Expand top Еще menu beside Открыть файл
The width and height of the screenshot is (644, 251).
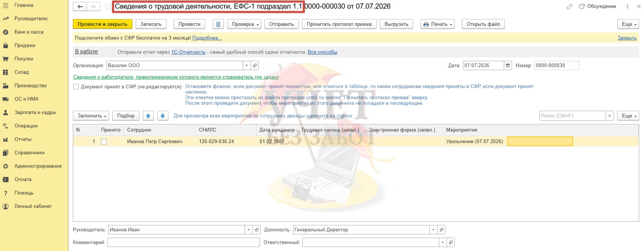628,24
